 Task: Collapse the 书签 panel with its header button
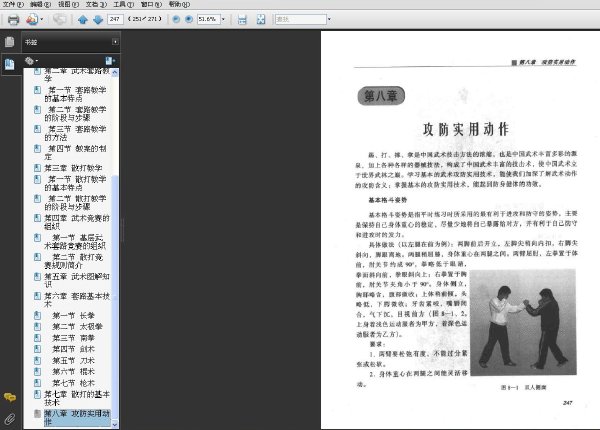(x=115, y=42)
